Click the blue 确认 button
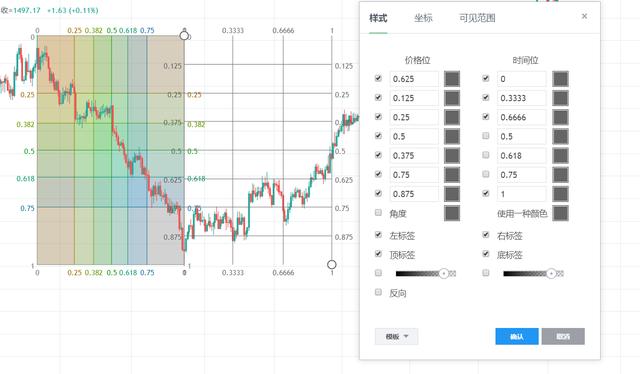Screen dimensions: 640x374 517,336
